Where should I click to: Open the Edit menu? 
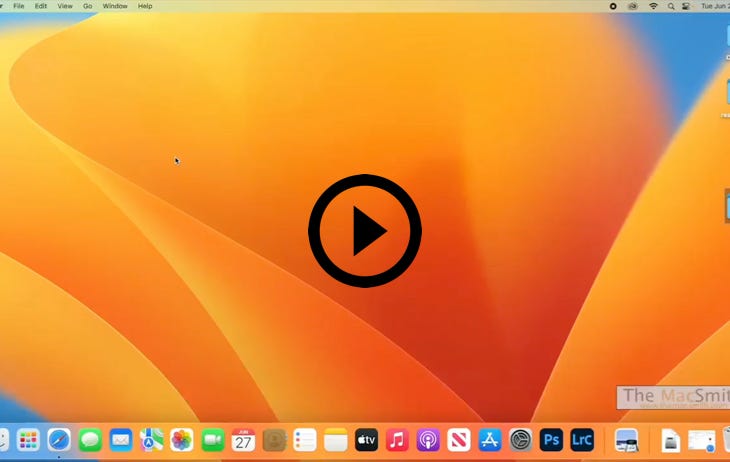point(41,6)
